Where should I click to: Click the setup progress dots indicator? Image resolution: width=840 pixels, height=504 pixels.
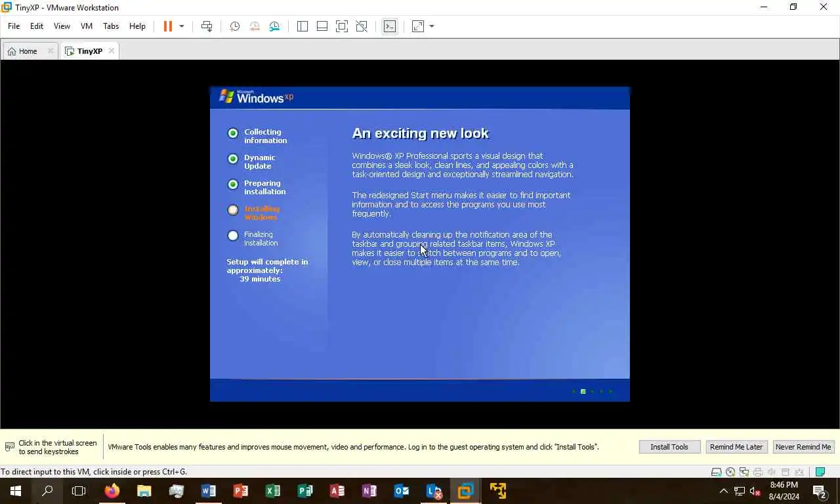(592, 391)
